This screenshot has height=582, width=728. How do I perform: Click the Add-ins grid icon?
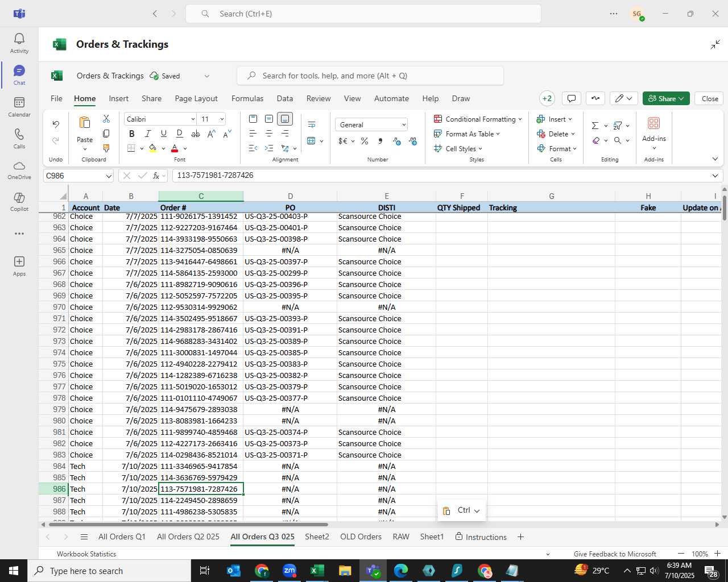654,123
